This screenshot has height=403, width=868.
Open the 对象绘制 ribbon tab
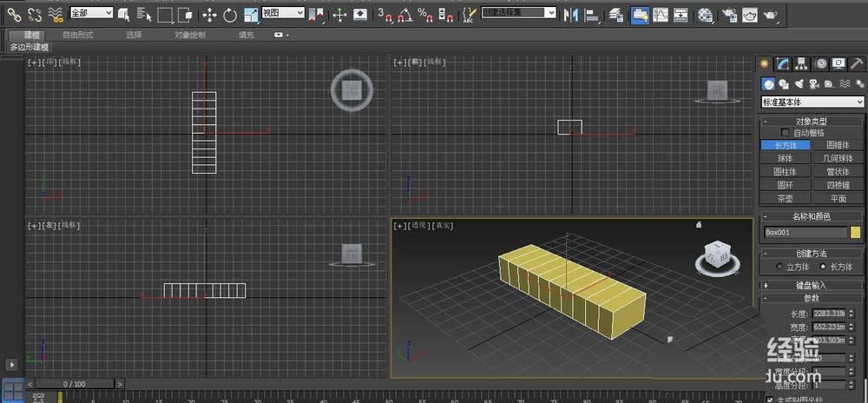point(190,35)
